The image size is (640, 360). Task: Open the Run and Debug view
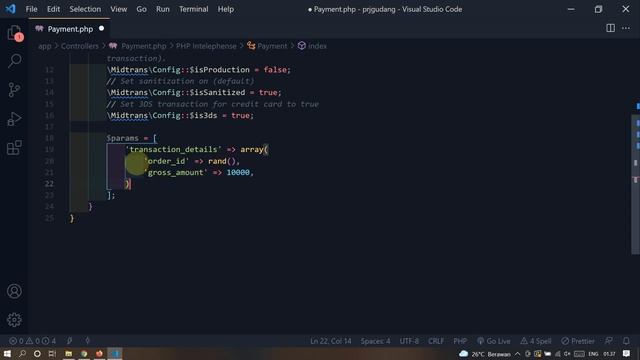tap(14, 119)
